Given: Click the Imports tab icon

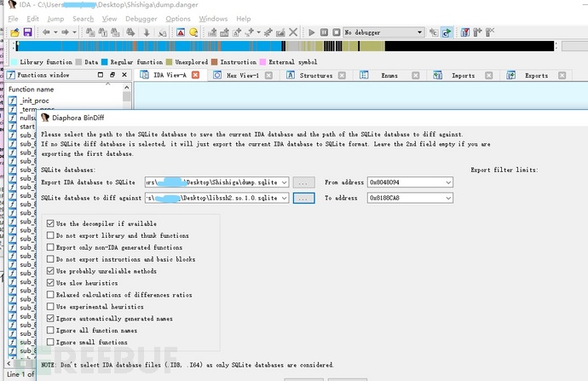Looking at the screenshot, I should 441,75.
